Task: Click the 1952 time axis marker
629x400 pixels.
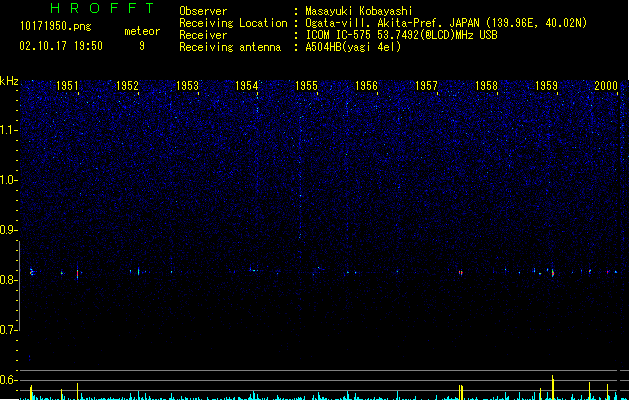Action: click(x=127, y=86)
